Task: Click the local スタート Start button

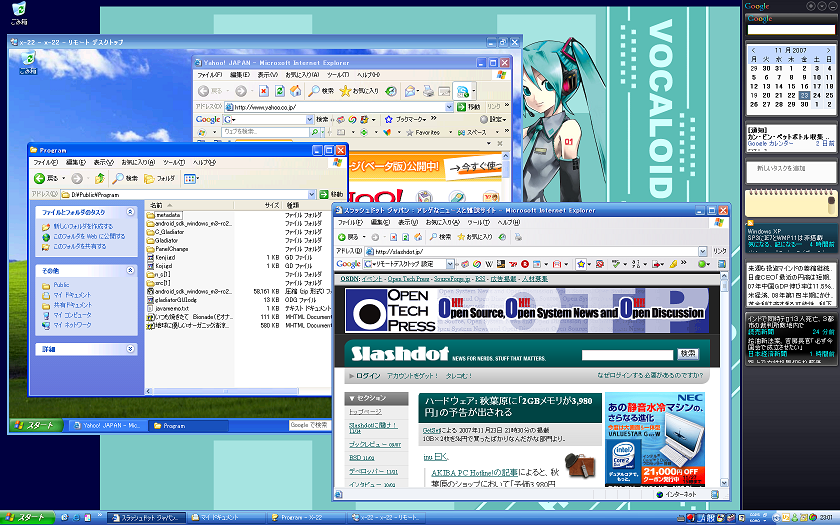Action: (x=27, y=518)
